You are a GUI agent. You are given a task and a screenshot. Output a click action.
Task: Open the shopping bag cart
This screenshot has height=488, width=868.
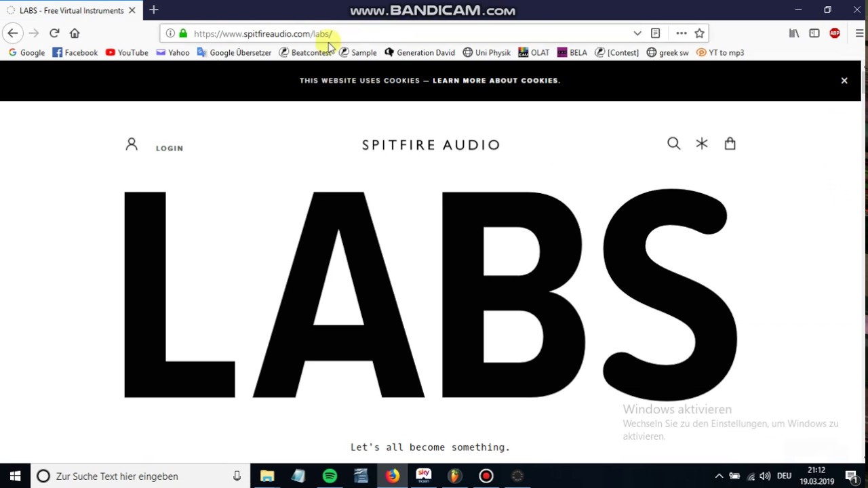tap(730, 143)
